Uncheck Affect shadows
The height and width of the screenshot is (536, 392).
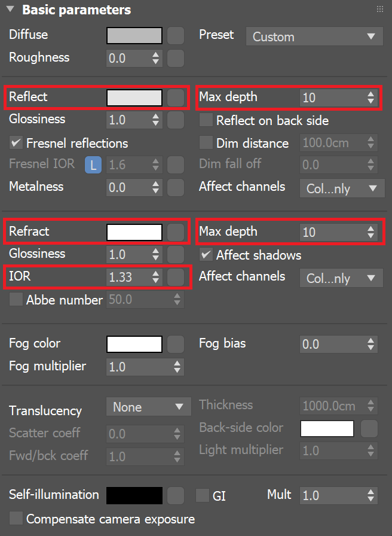pyautogui.click(x=206, y=255)
